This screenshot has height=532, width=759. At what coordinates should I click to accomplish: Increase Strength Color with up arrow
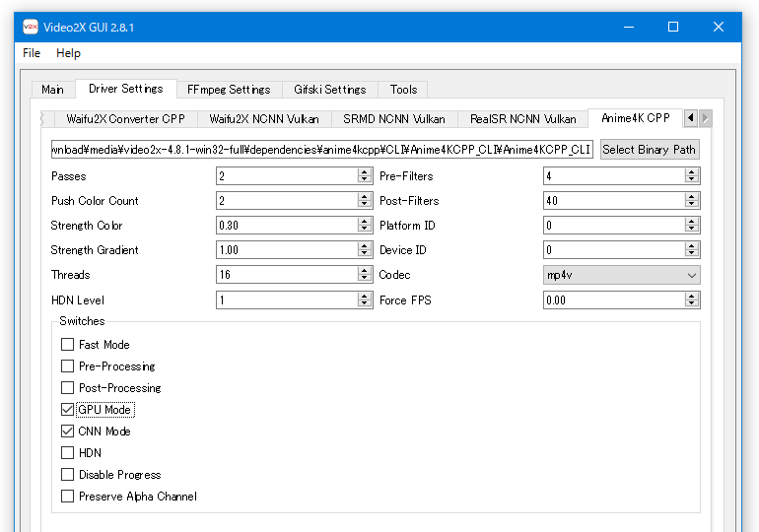pyautogui.click(x=365, y=222)
